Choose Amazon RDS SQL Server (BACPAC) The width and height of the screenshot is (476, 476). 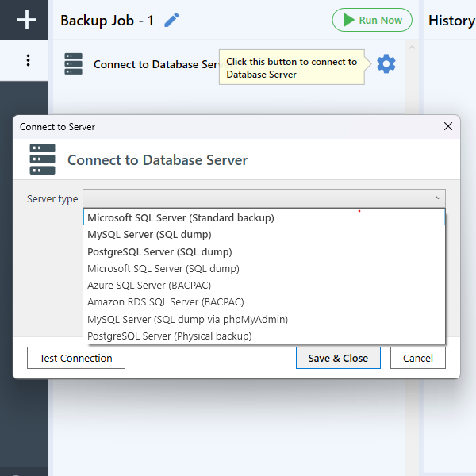[x=264, y=301]
